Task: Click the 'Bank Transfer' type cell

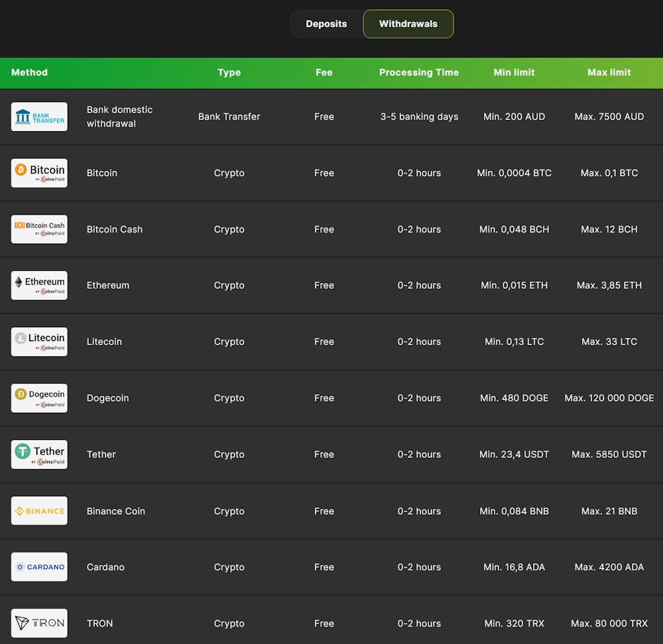Action: (x=229, y=117)
